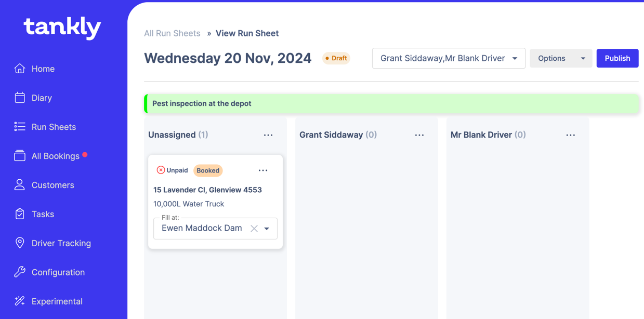Click the Experimental magic wand icon
This screenshot has width=644, height=319.
point(20,301)
